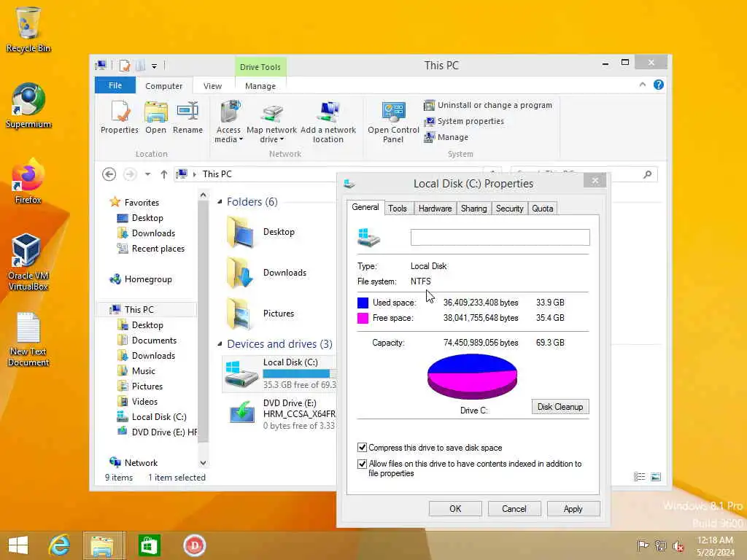Open the Recycle Bin desktop icon
747x560 pixels.
pyautogui.click(x=28, y=29)
